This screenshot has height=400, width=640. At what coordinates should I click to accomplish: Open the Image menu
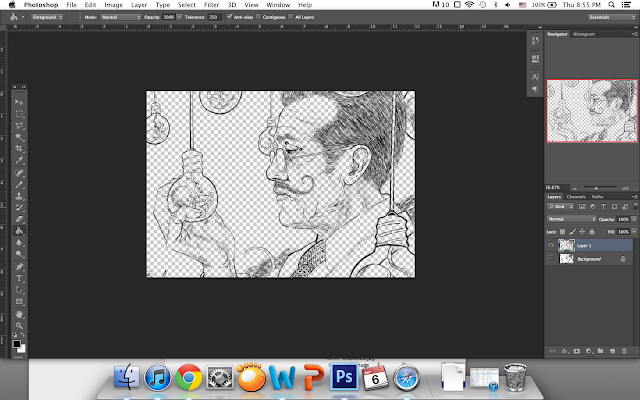(x=113, y=5)
